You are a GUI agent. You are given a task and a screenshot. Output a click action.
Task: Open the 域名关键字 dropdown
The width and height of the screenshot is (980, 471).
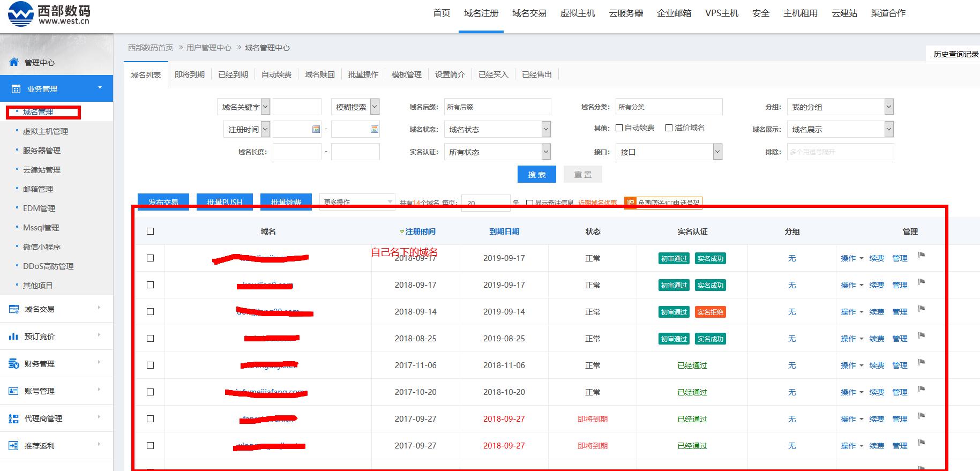(243, 107)
